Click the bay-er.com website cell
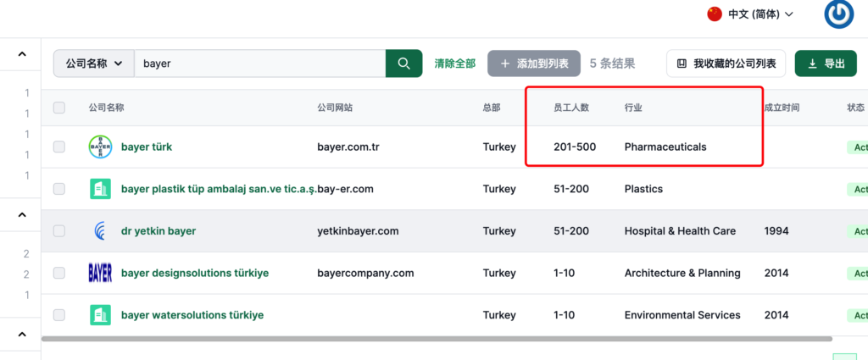 (x=346, y=189)
